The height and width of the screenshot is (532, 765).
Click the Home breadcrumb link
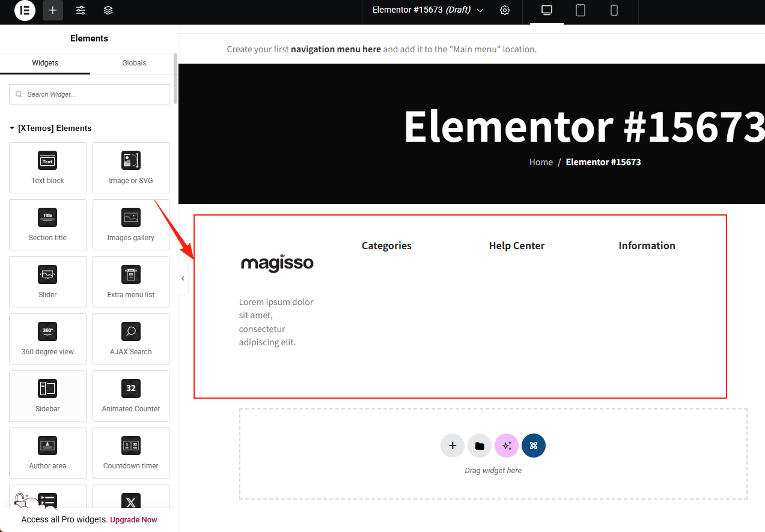(541, 162)
